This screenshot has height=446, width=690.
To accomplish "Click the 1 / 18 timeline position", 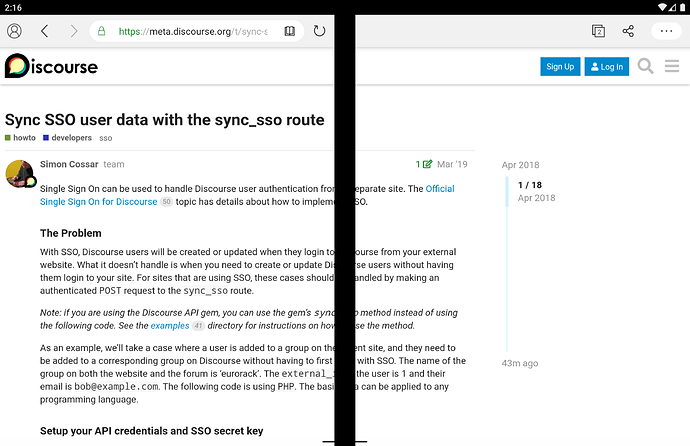I will [x=530, y=185].
